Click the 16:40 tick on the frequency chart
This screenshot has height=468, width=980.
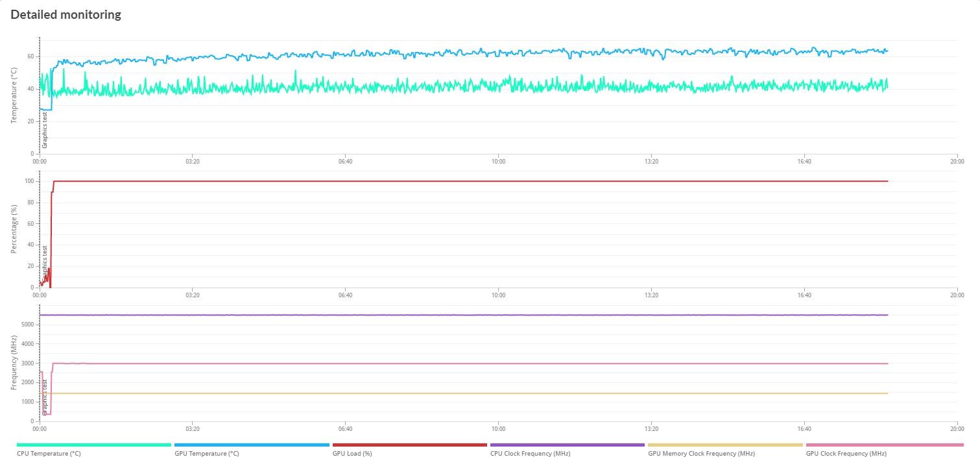click(804, 429)
